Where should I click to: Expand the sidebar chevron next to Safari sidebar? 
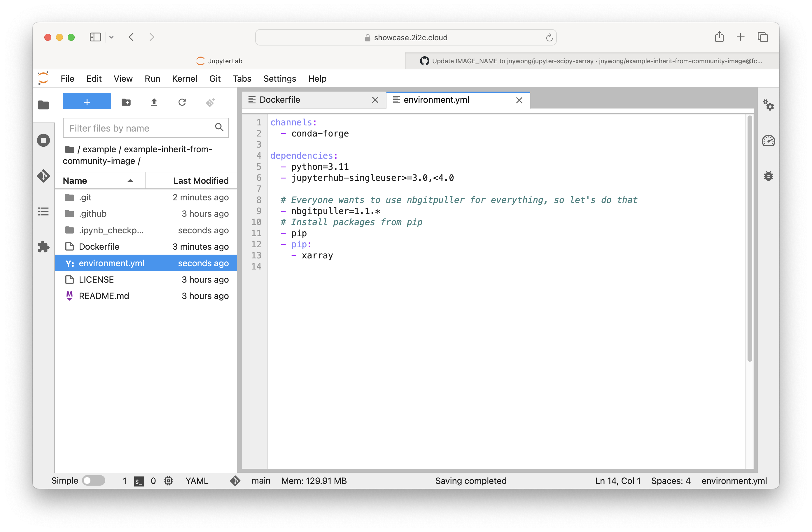[x=111, y=37]
